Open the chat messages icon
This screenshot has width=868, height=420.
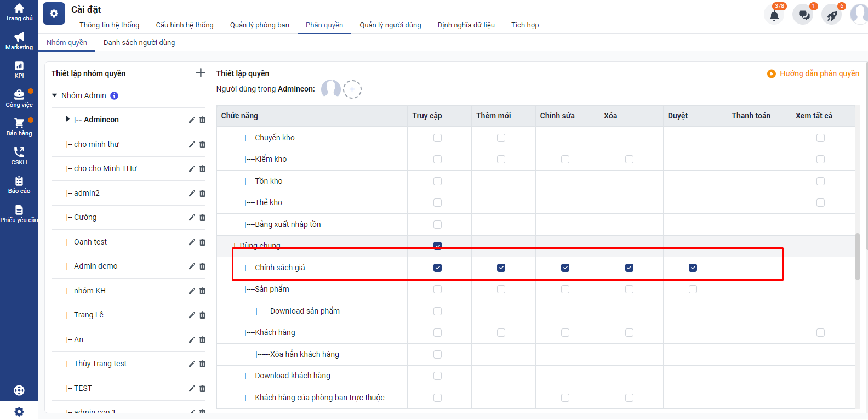(x=803, y=15)
